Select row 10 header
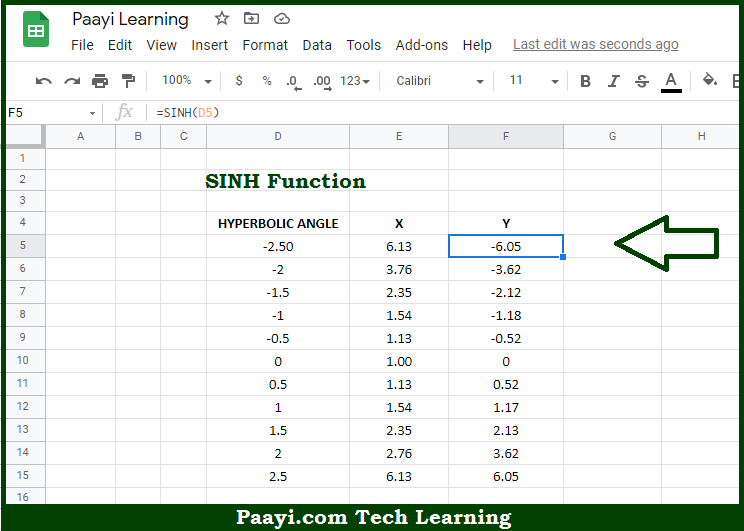This screenshot has height=531, width=744. click(26, 361)
